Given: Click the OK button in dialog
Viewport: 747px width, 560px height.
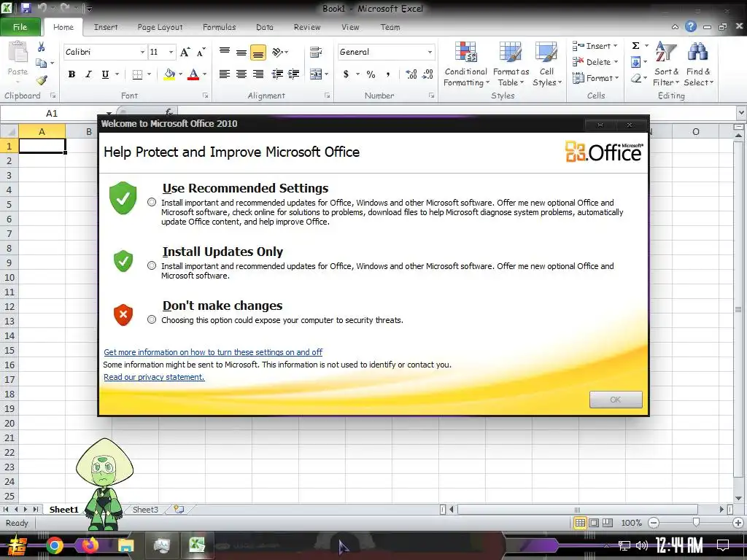Looking at the screenshot, I should pyautogui.click(x=616, y=400).
